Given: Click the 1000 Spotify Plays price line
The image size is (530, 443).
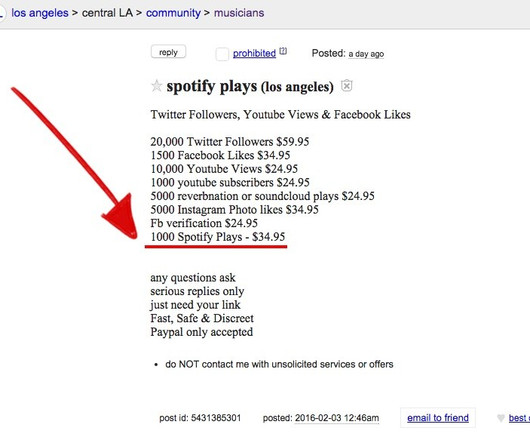Looking at the screenshot, I should point(218,237).
